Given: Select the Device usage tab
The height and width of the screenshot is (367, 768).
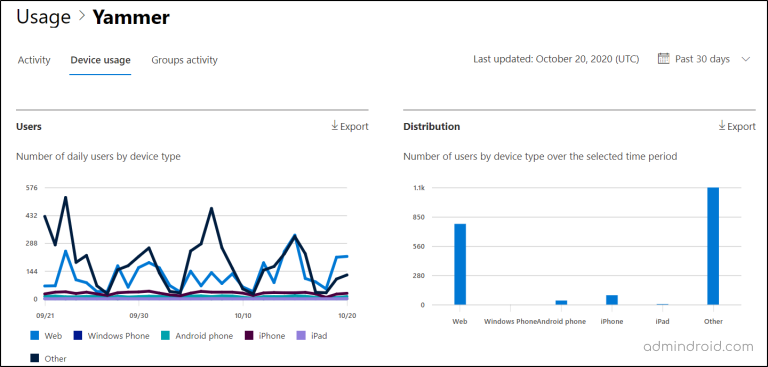Looking at the screenshot, I should tap(100, 60).
